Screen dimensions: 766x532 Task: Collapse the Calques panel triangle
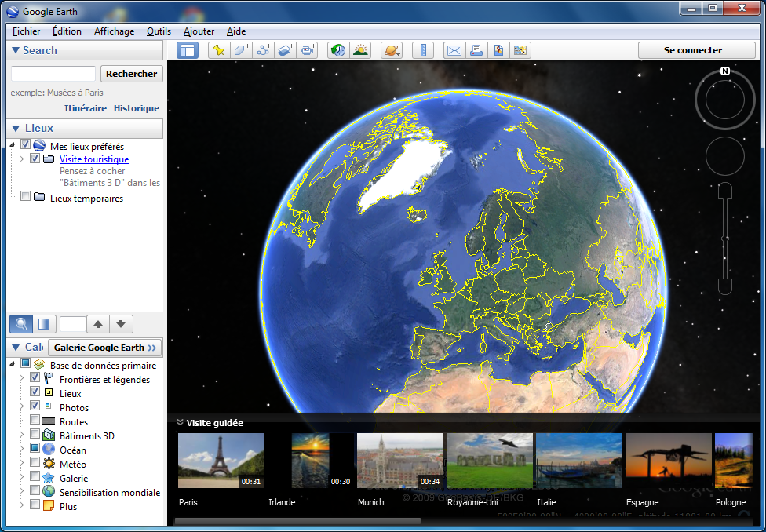click(16, 347)
